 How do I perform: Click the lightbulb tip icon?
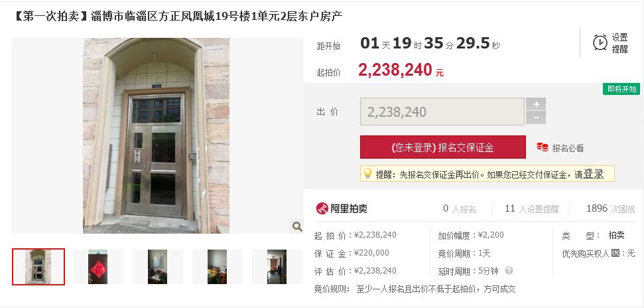tap(367, 173)
